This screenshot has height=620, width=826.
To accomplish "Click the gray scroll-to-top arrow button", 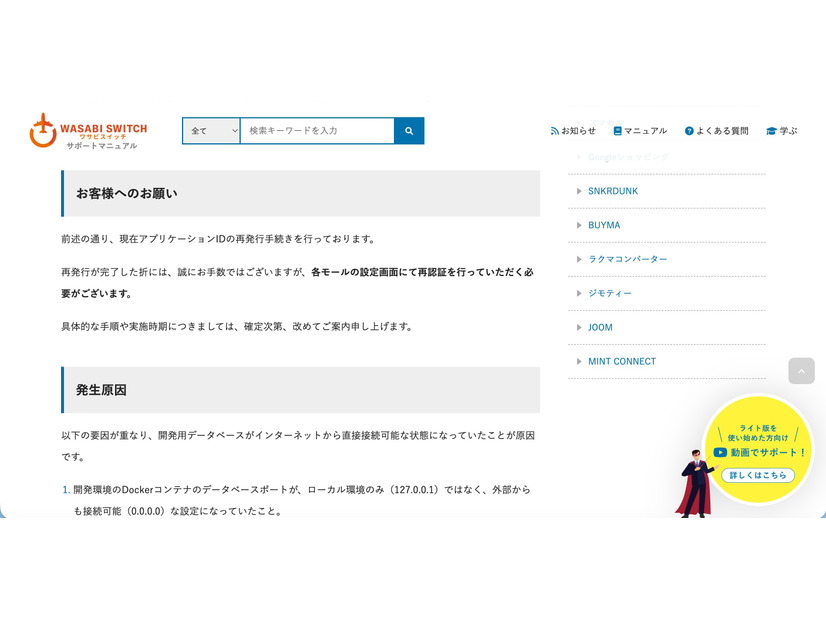I will tap(801, 371).
